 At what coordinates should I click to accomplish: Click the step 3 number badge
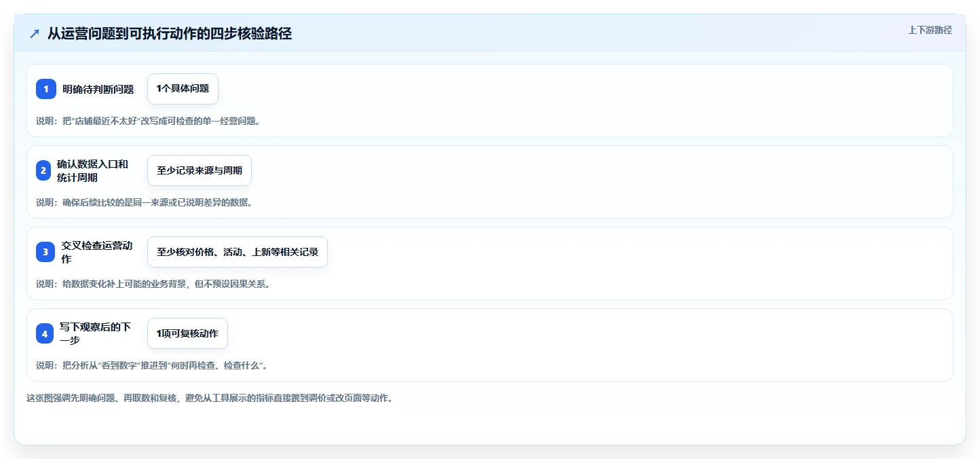point(45,252)
